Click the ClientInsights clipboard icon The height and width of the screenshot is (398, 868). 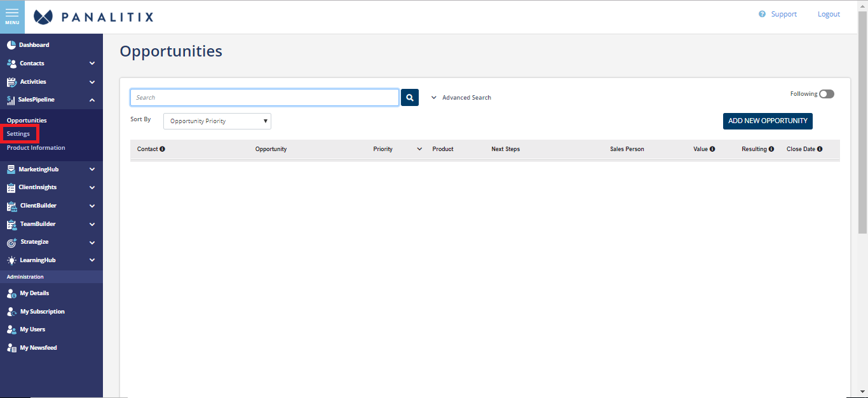[x=11, y=188]
